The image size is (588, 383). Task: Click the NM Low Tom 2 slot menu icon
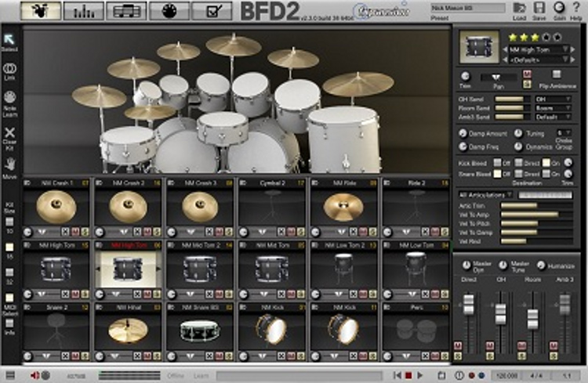pos(314,245)
